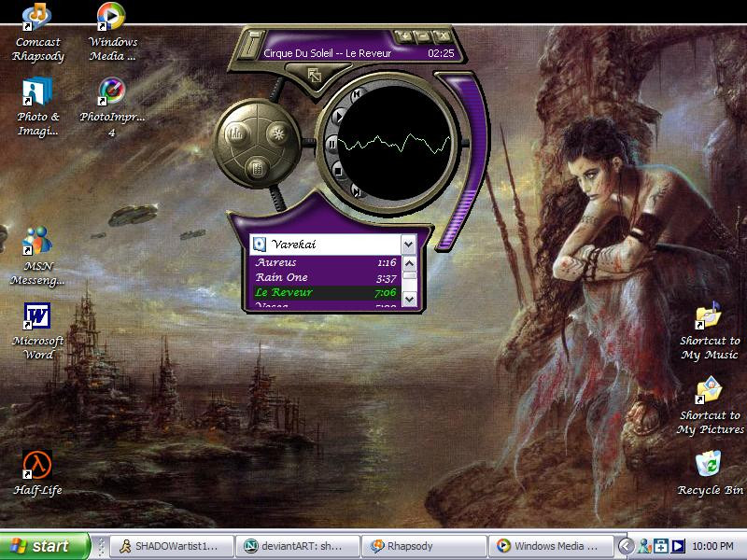Click the Cirque Du Soleil -- Le Reveur title
Viewport: 747px width, 560px height.
click(328, 53)
